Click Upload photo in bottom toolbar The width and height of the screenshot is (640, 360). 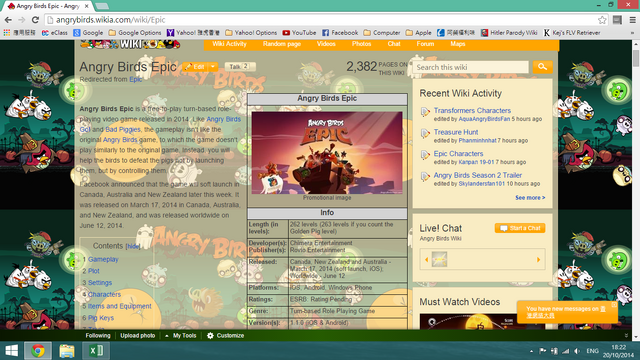[138, 336]
